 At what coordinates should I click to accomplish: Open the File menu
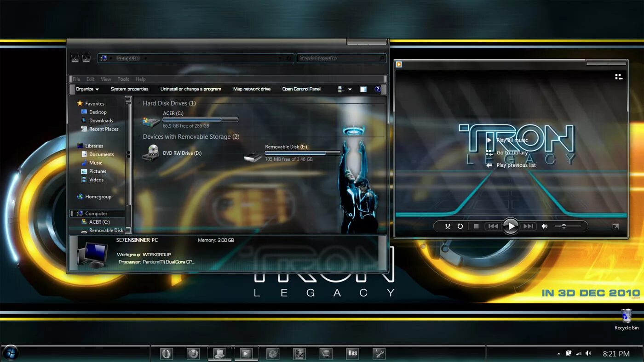pos(76,79)
